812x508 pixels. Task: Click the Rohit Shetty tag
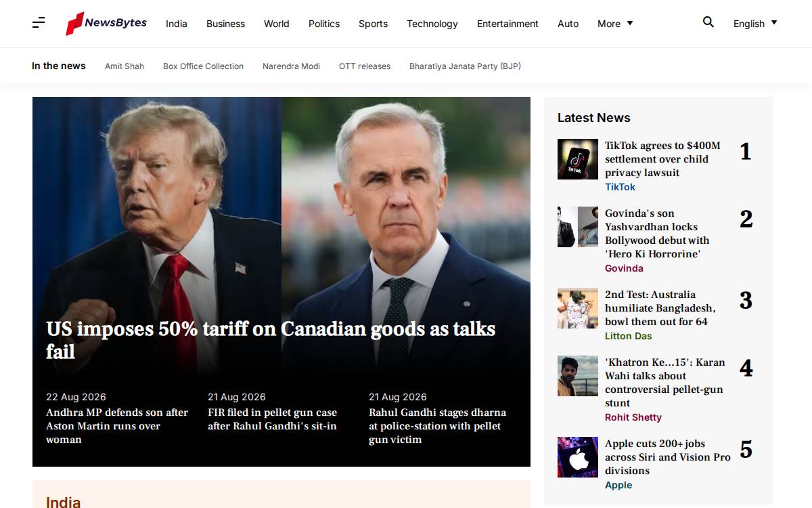pos(633,417)
